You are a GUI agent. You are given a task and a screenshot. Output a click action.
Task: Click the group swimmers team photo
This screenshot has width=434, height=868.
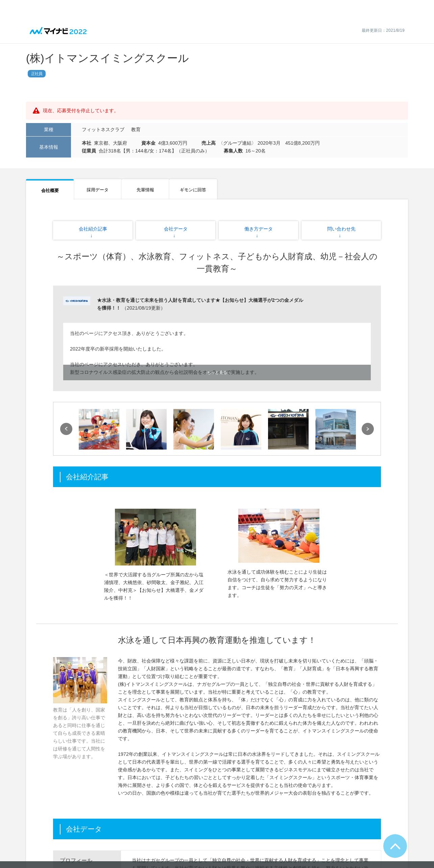155,537
